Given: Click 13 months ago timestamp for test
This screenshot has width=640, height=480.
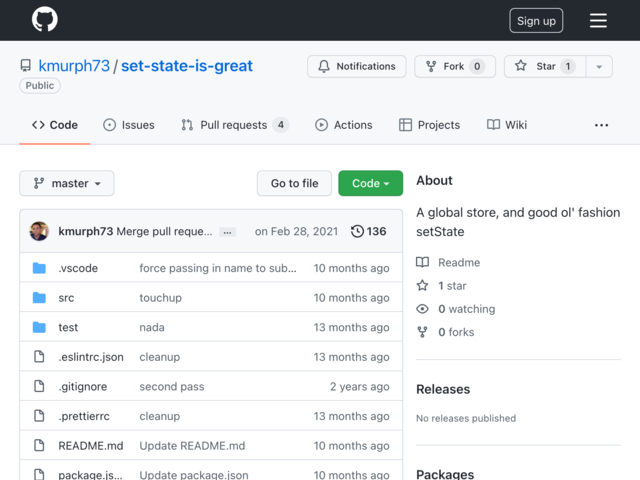Looking at the screenshot, I should pos(351,327).
